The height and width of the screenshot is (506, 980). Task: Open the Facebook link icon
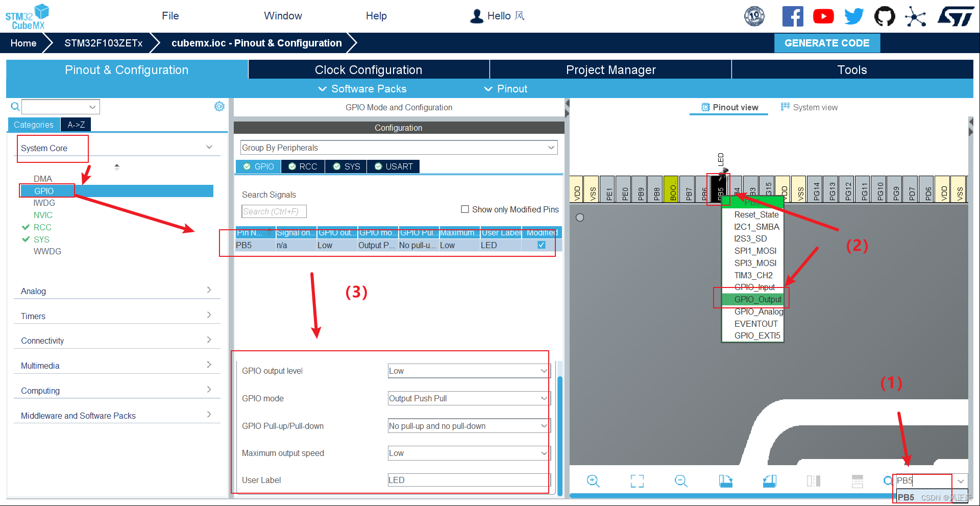click(x=793, y=16)
